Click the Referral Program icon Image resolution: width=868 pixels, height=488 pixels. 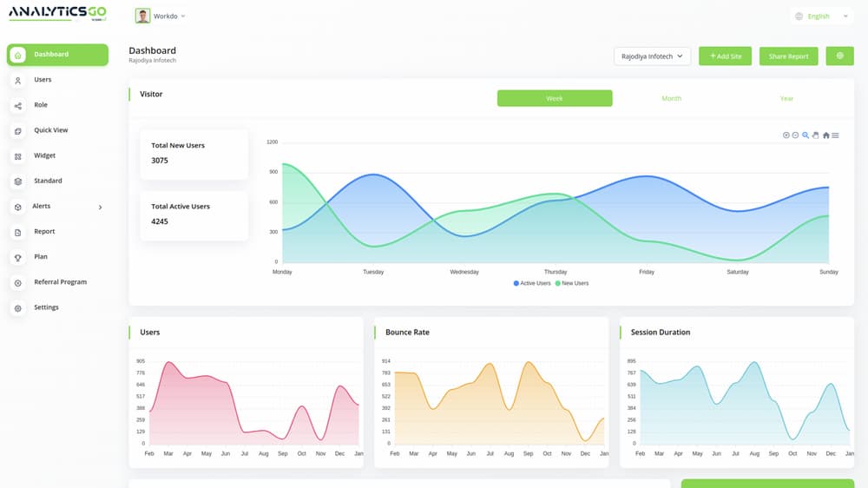tap(17, 283)
